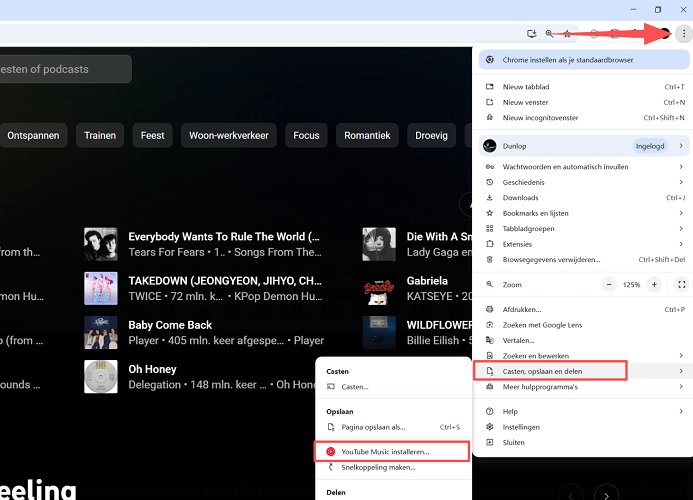693x500 pixels.
Task: Click next arrow of bottom carousel
Action: point(606,494)
